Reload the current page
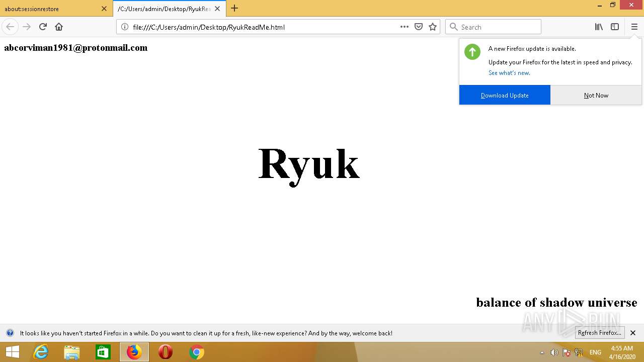This screenshot has width=644, height=362. click(x=43, y=27)
